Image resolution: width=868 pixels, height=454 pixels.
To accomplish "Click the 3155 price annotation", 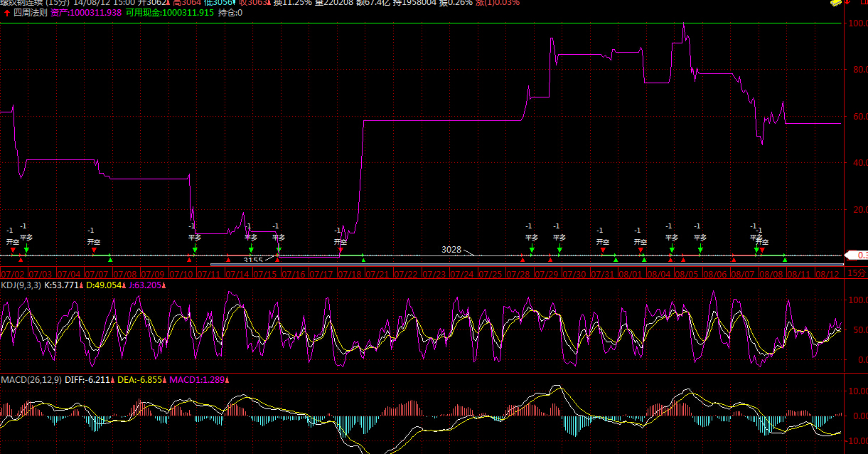I will [253, 261].
